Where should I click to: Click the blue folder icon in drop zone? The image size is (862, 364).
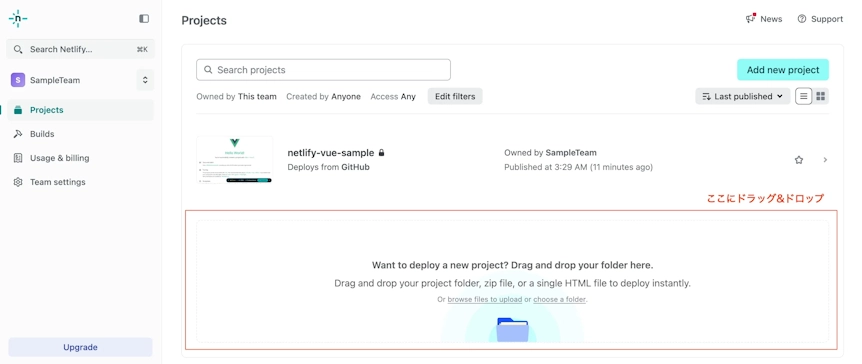click(512, 329)
